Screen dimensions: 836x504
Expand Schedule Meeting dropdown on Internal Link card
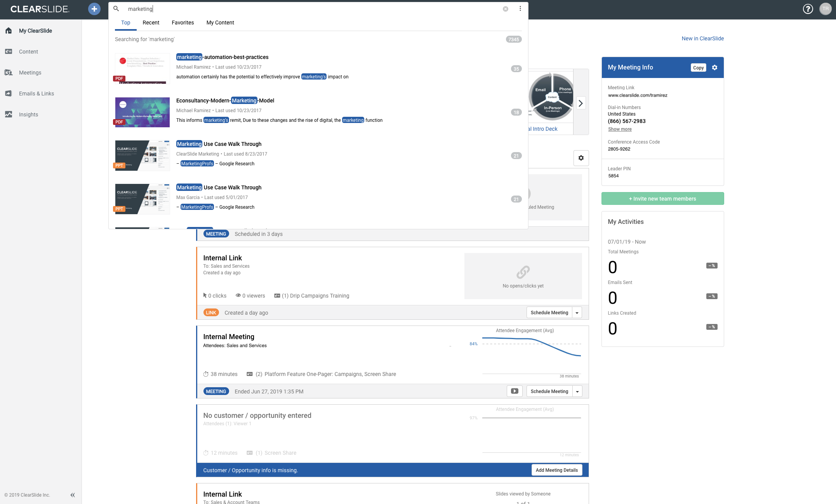[577, 313]
